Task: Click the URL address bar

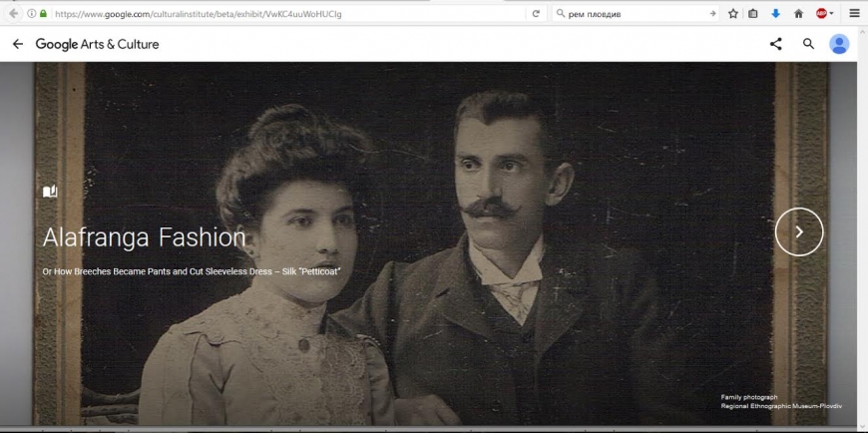Action: click(279, 13)
